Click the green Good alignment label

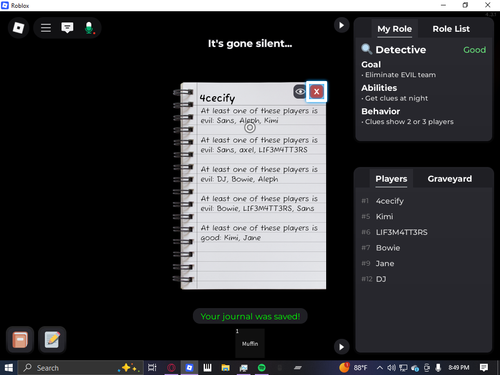point(474,50)
